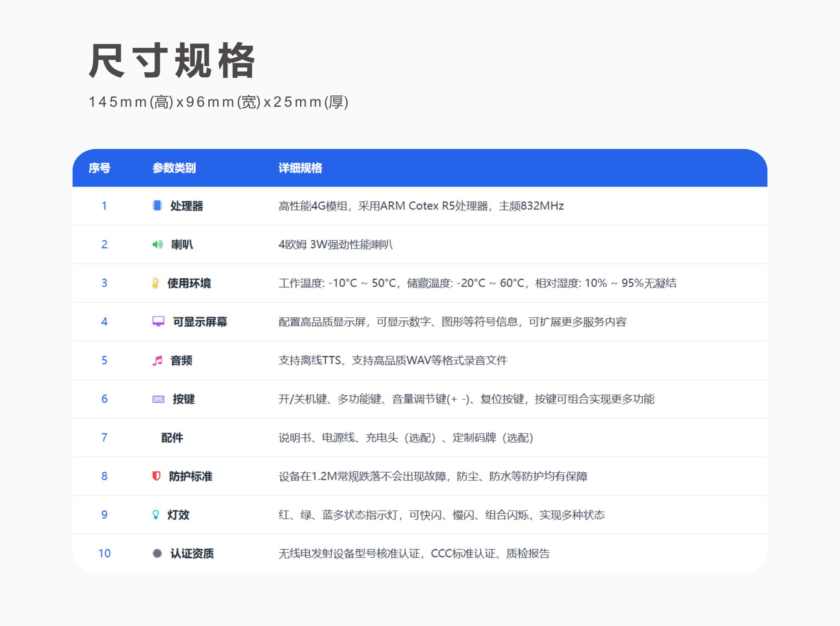Click row number 8 in 序号 column

[104, 476]
